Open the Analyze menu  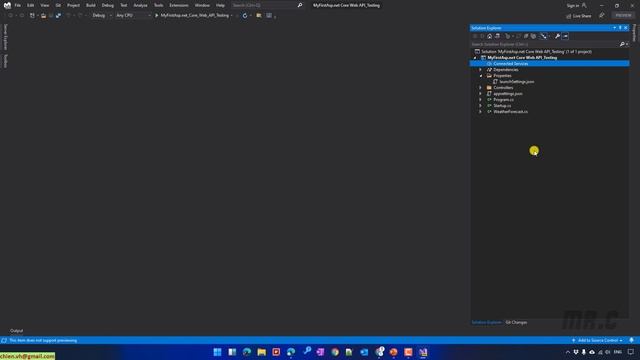pos(140,5)
